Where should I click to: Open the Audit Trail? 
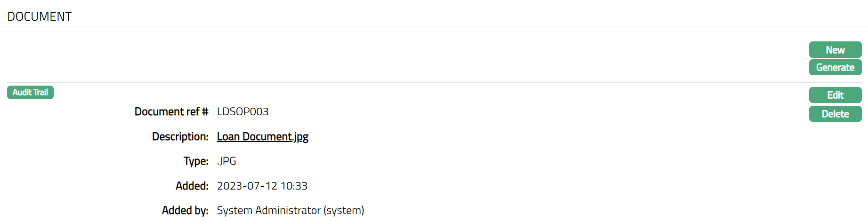[x=30, y=92]
